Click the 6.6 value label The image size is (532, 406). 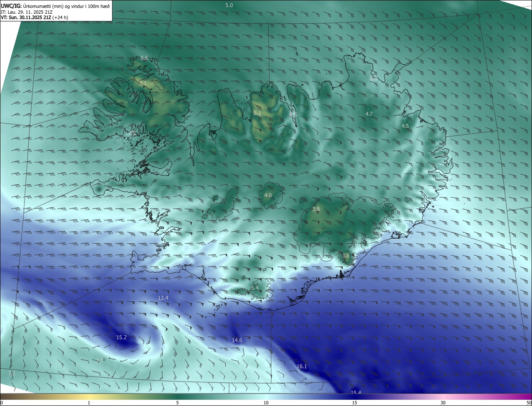144,58
